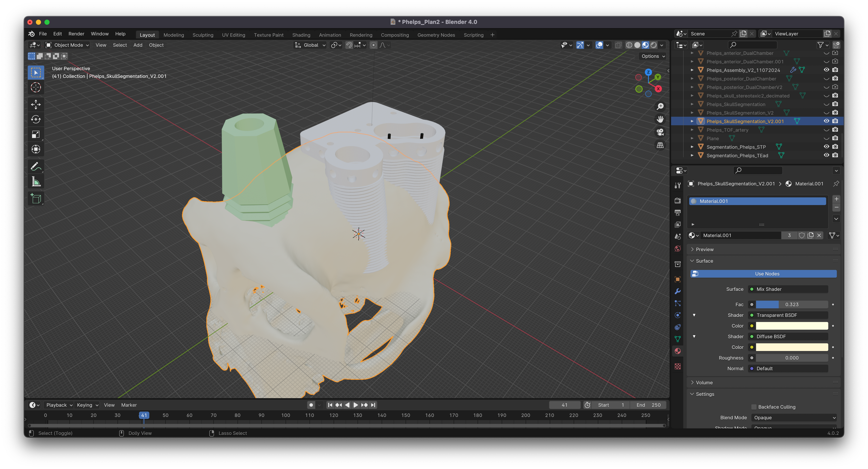Open the Modifiers wrench properties tab
Screen dimensions: 868x469
pos(678,291)
